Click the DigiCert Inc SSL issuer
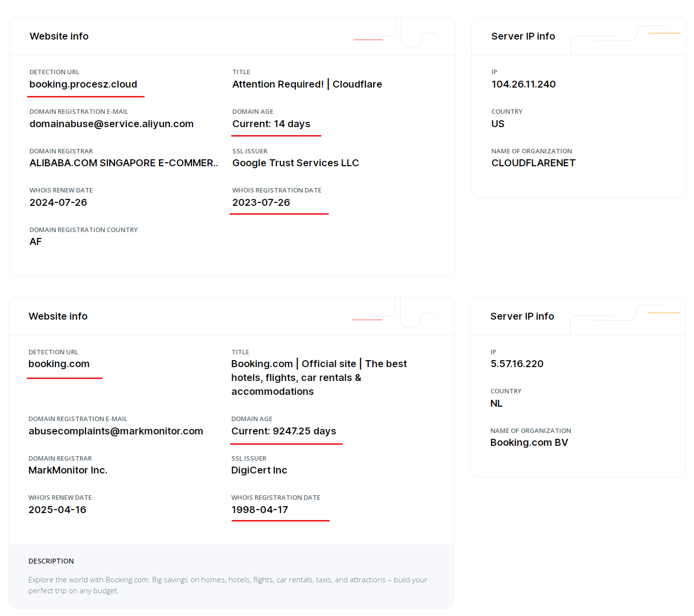 pos(259,471)
